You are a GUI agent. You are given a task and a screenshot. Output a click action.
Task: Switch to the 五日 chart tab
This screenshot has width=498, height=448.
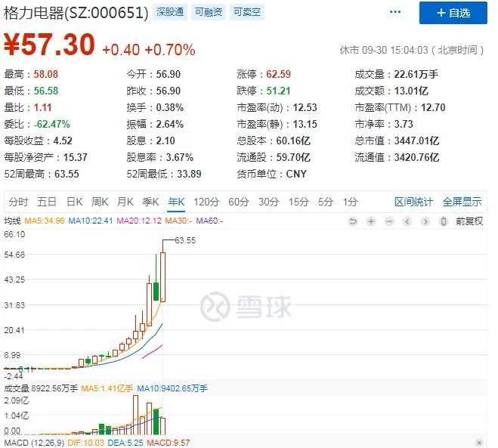(x=47, y=202)
